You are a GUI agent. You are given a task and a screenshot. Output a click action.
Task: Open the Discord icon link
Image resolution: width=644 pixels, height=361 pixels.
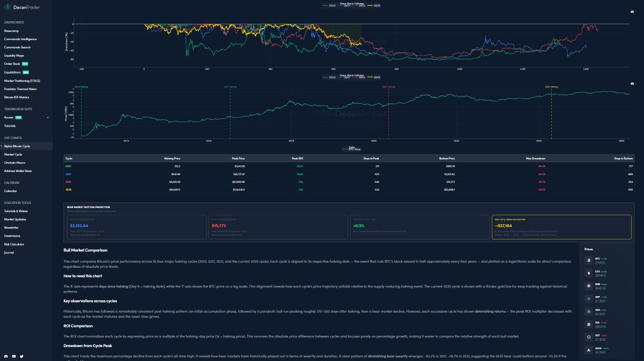click(6, 356)
